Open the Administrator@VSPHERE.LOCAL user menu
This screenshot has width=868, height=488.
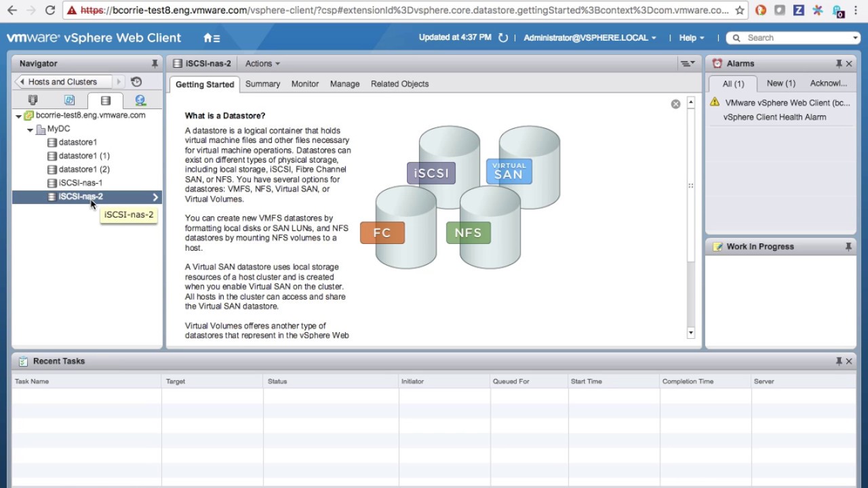pos(590,38)
